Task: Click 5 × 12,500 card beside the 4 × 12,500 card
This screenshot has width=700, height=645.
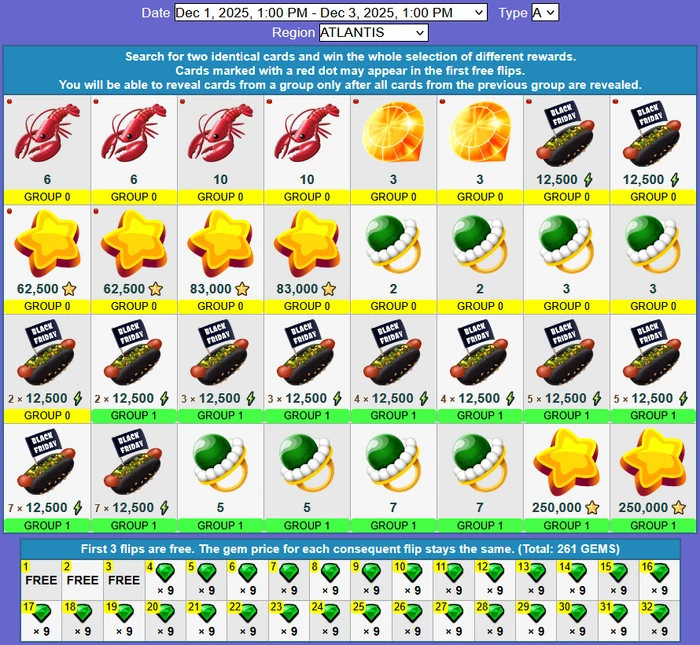Action: coord(567,369)
